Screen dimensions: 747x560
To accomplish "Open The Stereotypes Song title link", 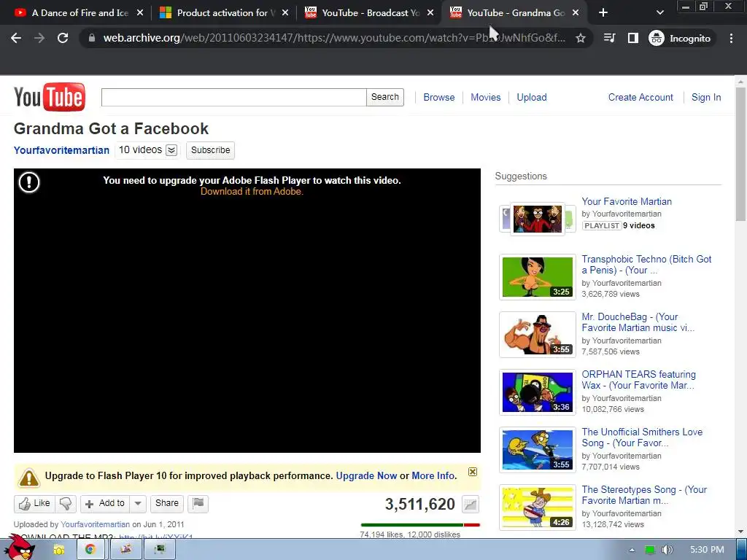I will (x=644, y=495).
